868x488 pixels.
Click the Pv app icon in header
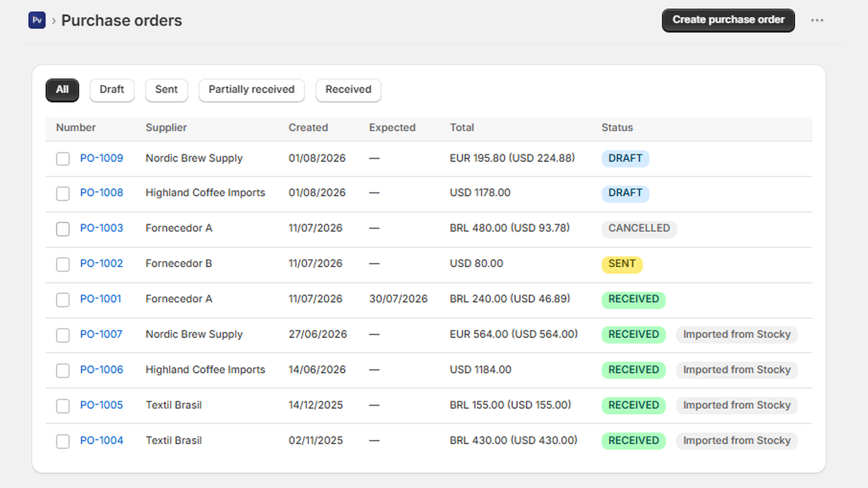click(37, 20)
